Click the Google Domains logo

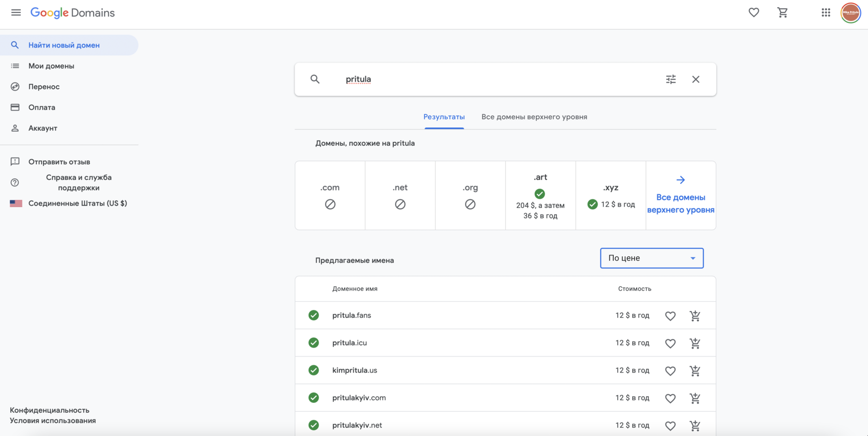coord(72,12)
